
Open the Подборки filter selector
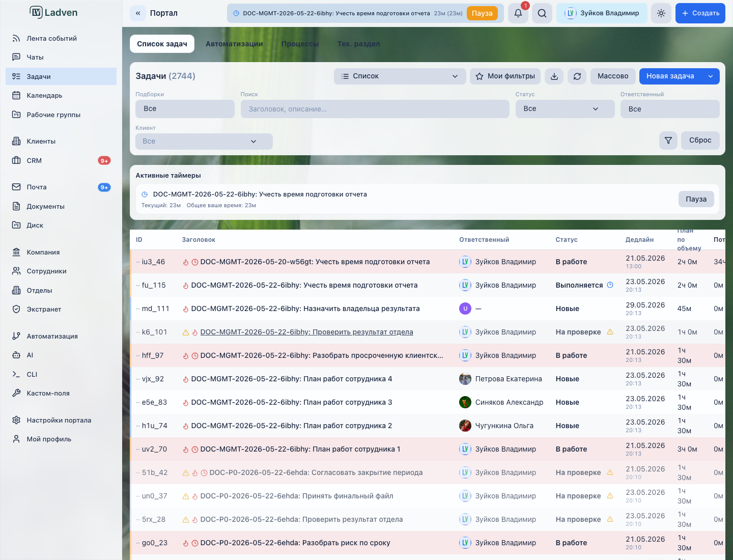point(185,109)
